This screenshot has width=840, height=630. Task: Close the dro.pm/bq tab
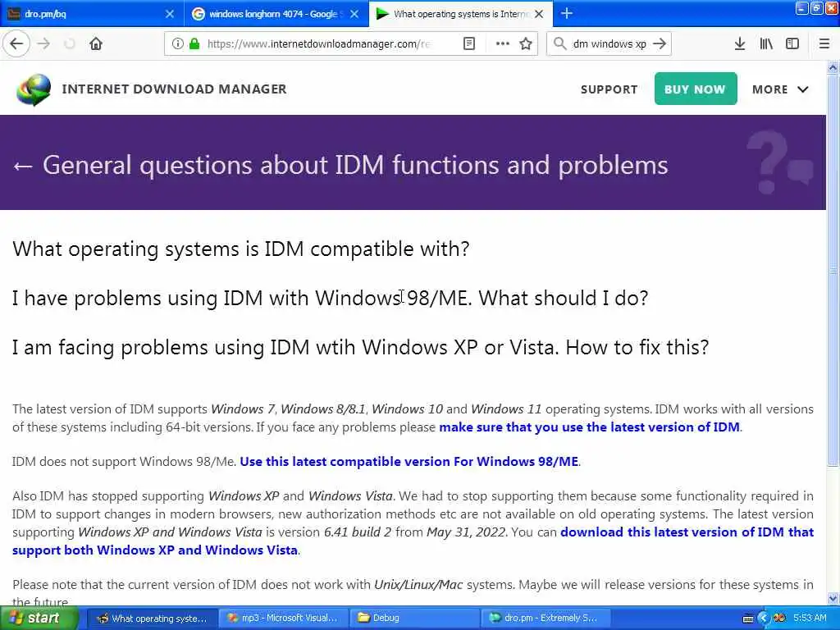pyautogui.click(x=169, y=14)
